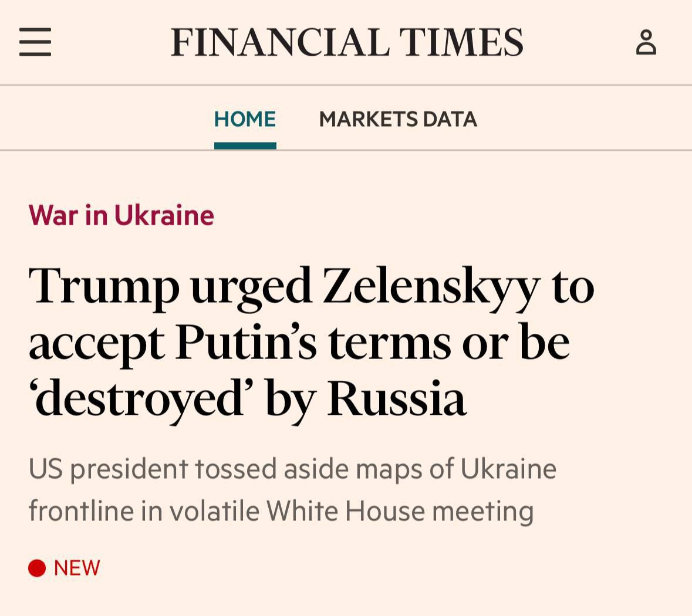
Task: Click the word TIMES in the masthead
Action: pos(461,42)
